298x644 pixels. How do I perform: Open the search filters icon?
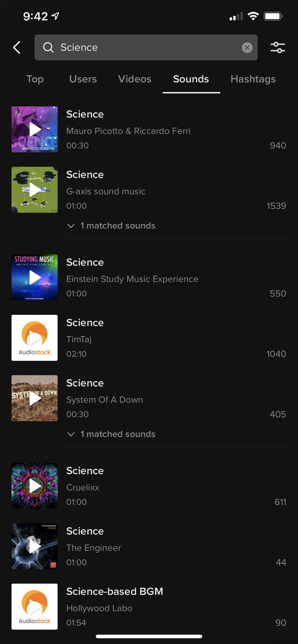278,48
